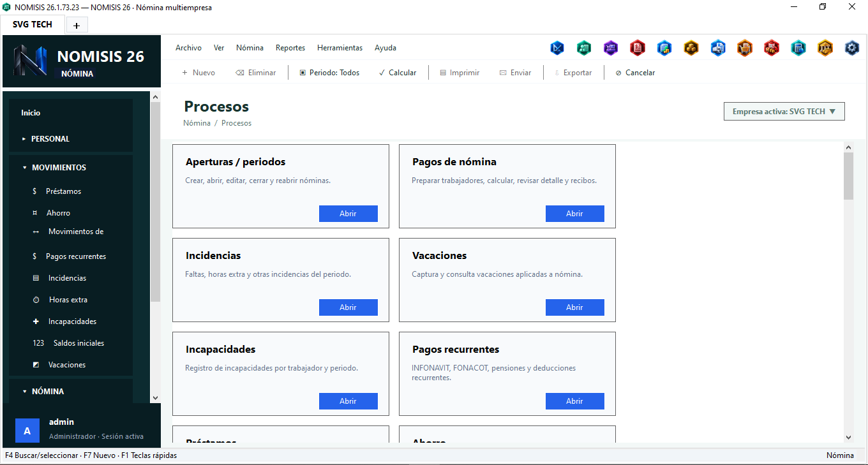Viewport: 868px width, 465px height.
Task: Click the sidebar scroll-down arrow
Action: click(x=155, y=398)
